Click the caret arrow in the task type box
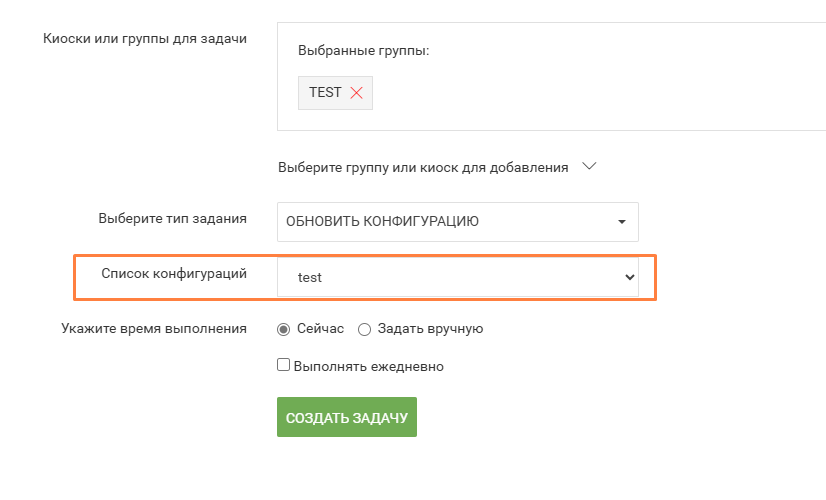 (x=622, y=222)
